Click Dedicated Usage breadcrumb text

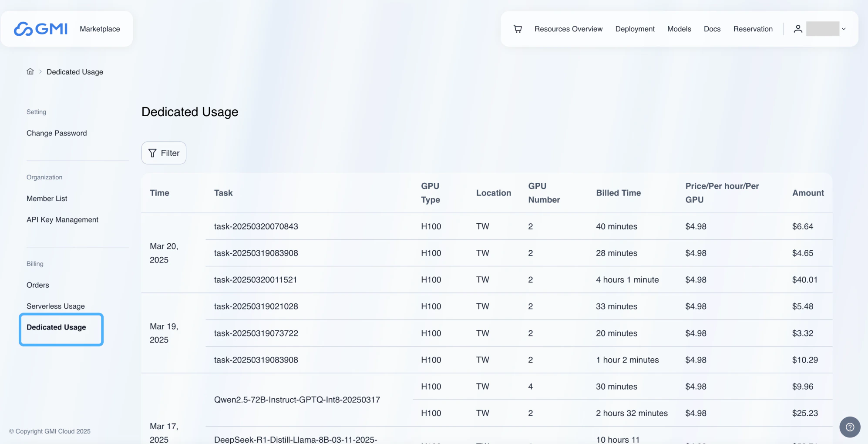point(75,72)
